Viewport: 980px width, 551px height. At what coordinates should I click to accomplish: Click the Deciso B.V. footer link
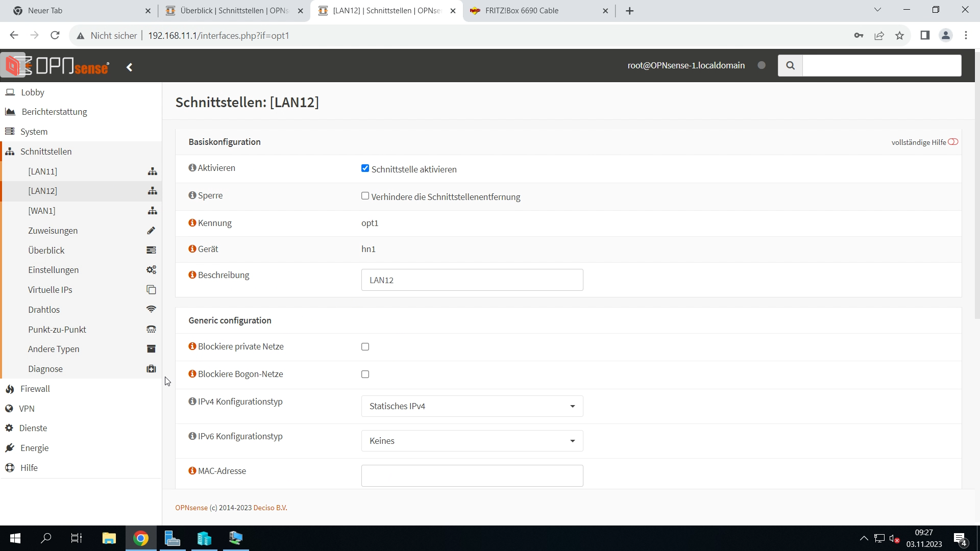click(x=270, y=508)
